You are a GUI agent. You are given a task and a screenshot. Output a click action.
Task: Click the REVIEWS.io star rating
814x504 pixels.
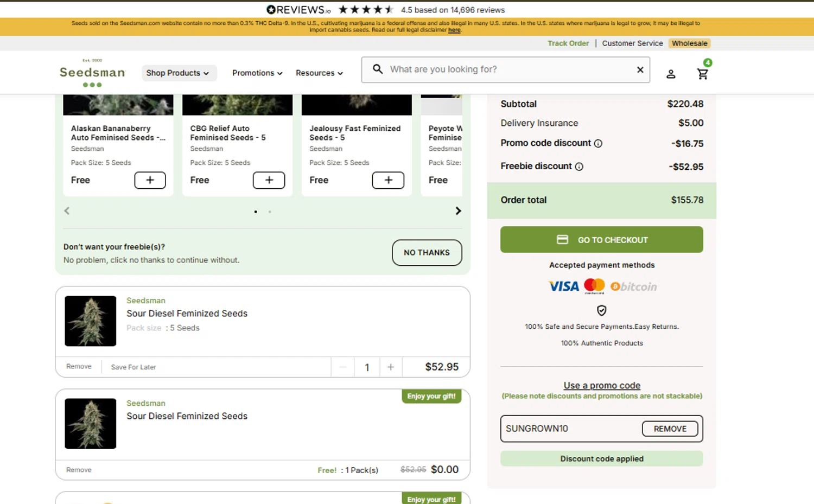[366, 10]
